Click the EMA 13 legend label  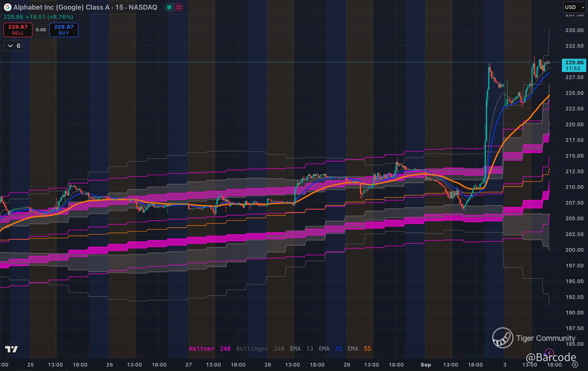click(301, 349)
